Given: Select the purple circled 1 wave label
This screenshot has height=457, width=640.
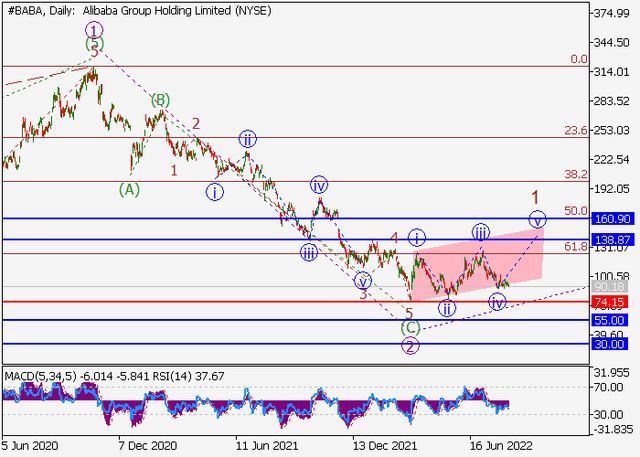Looking at the screenshot, I should point(94,31).
